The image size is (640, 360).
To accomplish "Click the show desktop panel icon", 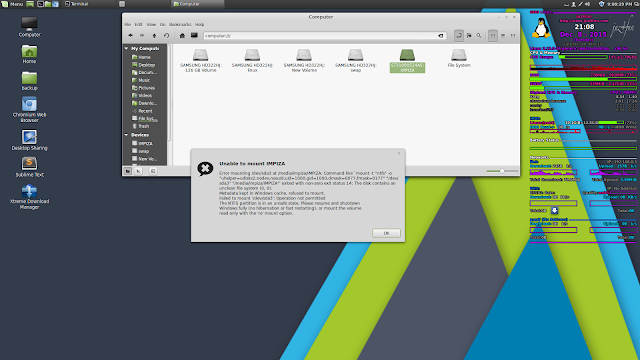I will pos(30,4).
